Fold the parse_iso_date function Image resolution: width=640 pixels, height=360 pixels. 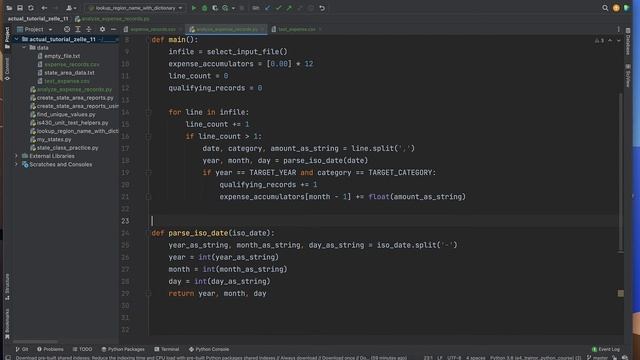click(x=149, y=233)
